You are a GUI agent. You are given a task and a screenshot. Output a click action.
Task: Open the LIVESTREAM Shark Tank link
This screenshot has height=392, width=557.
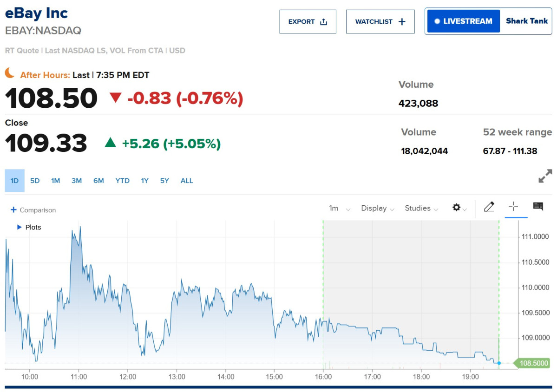pyautogui.click(x=488, y=21)
